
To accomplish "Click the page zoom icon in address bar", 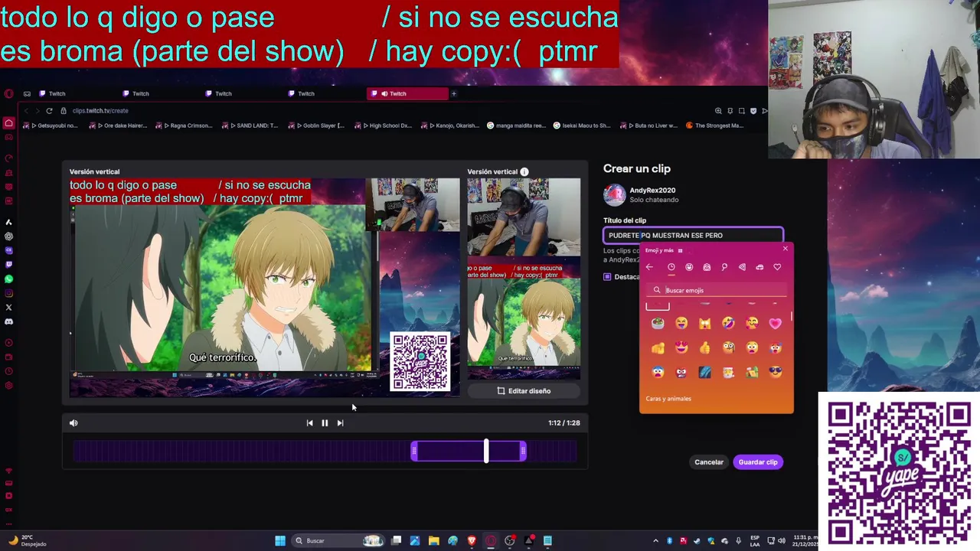I will click(x=718, y=110).
